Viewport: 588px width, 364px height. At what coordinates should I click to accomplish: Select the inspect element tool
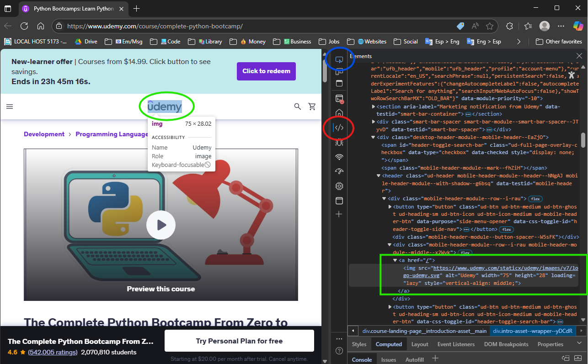(x=339, y=60)
